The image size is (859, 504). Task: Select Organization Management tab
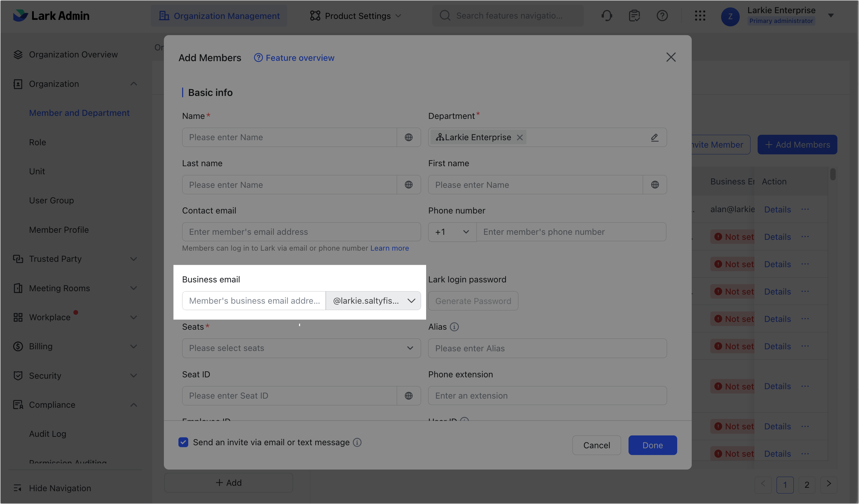(x=219, y=16)
